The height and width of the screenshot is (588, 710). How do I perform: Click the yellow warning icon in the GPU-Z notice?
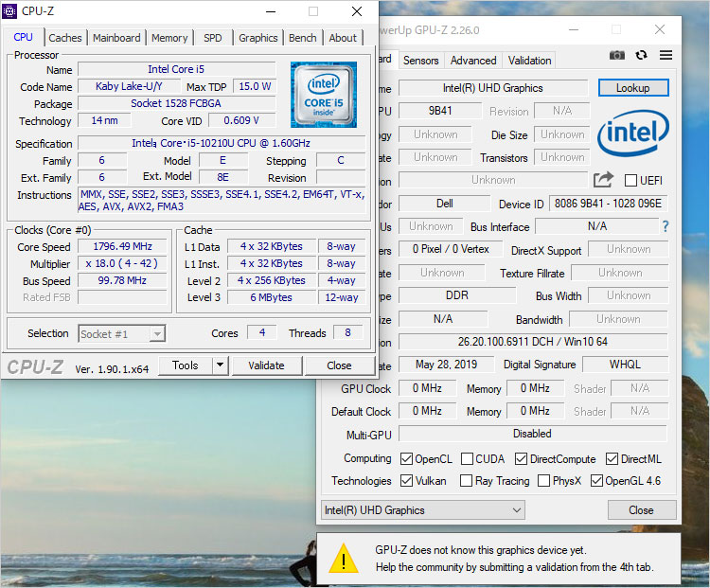[x=344, y=559]
